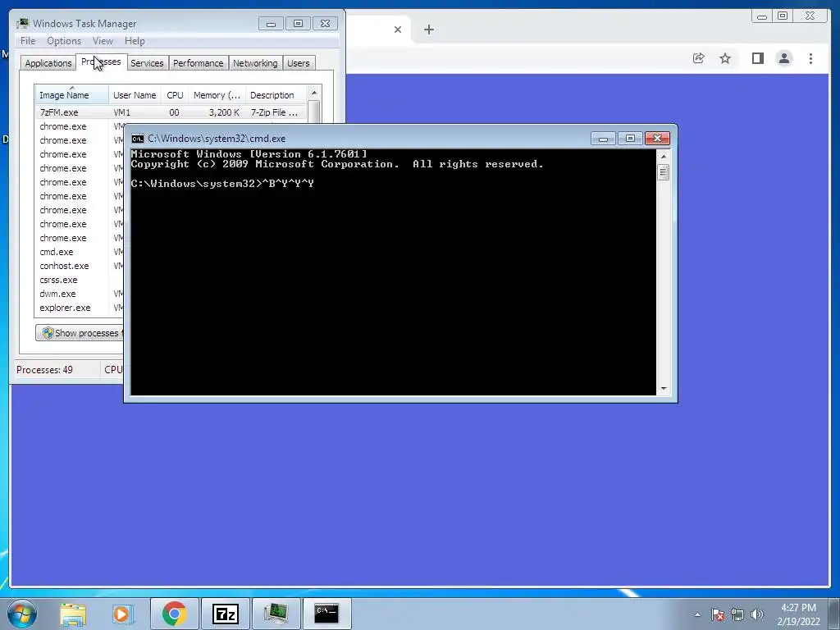
Task: Switch to the cmd.exe taskbar icon
Action: coord(326,614)
